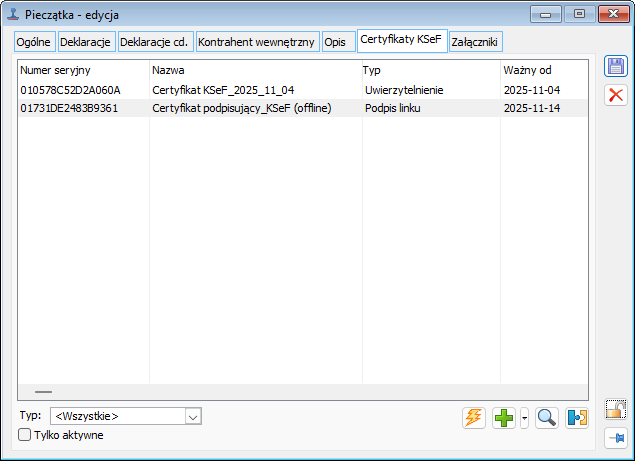Open the Deklaracje cd. tab
Image resolution: width=635 pixels, height=461 pixels.
[x=156, y=42]
